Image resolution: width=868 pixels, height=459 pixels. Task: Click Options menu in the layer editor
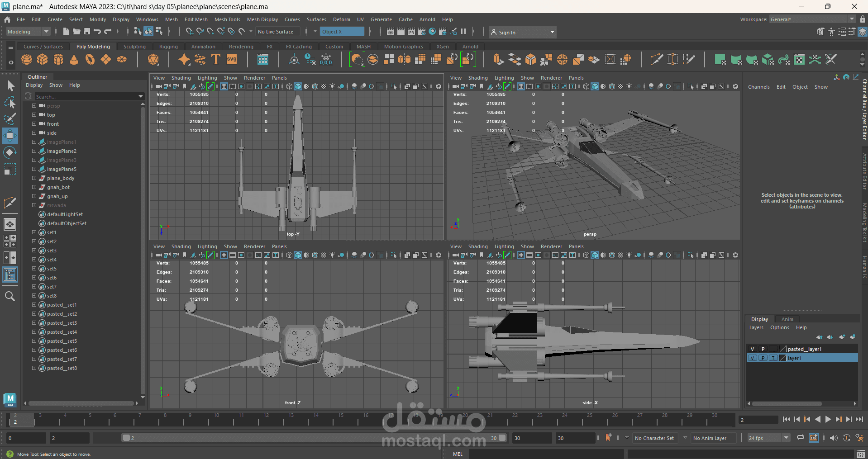click(x=780, y=327)
